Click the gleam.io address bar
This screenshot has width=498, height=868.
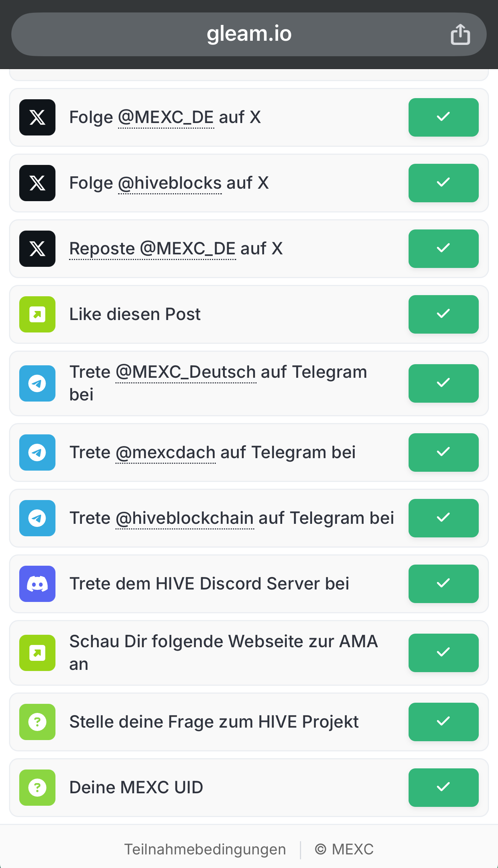[249, 34]
